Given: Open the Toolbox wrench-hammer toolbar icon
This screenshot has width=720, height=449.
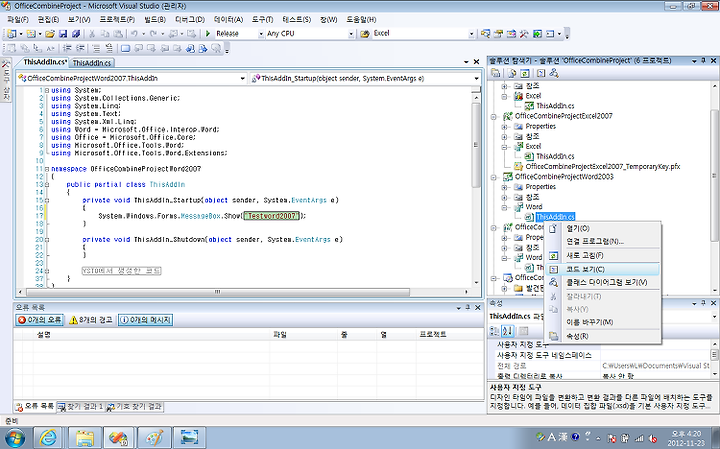Looking at the screenshot, I should (x=524, y=34).
